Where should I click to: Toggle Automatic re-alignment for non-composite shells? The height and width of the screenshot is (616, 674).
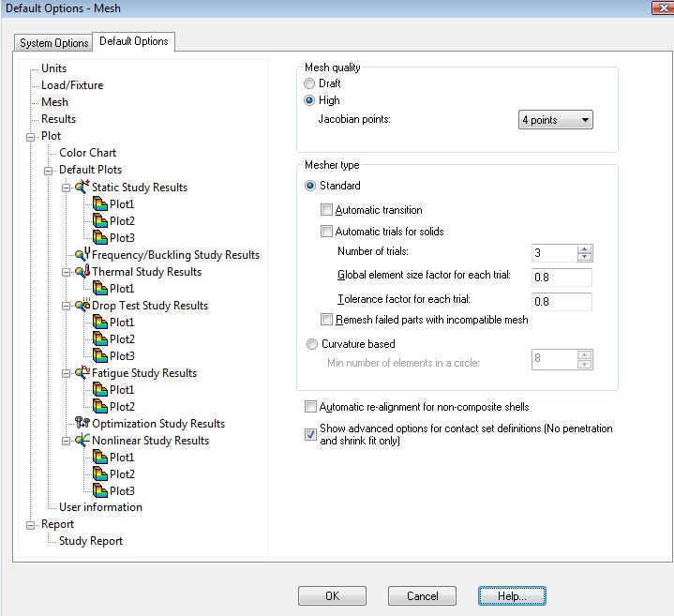tap(310, 407)
